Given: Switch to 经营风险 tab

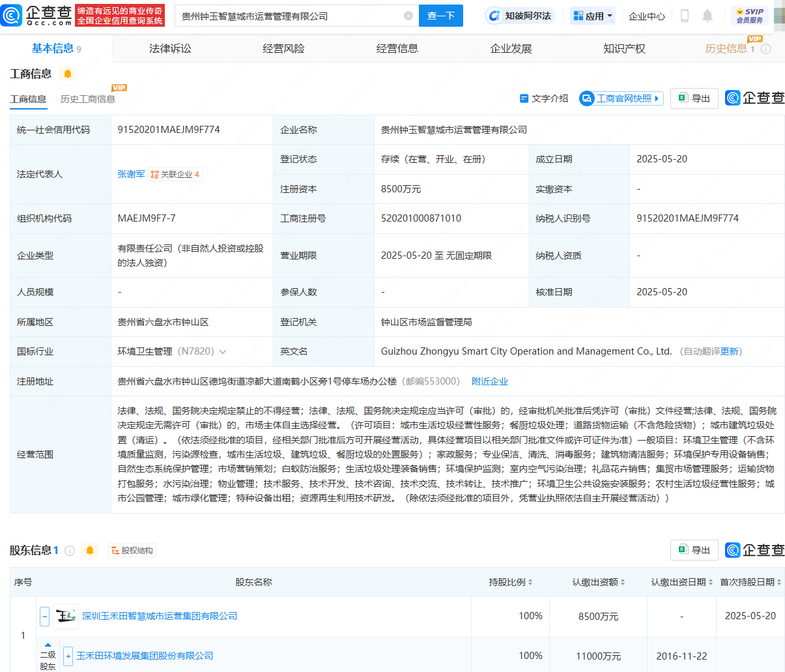Looking at the screenshot, I should (x=283, y=49).
